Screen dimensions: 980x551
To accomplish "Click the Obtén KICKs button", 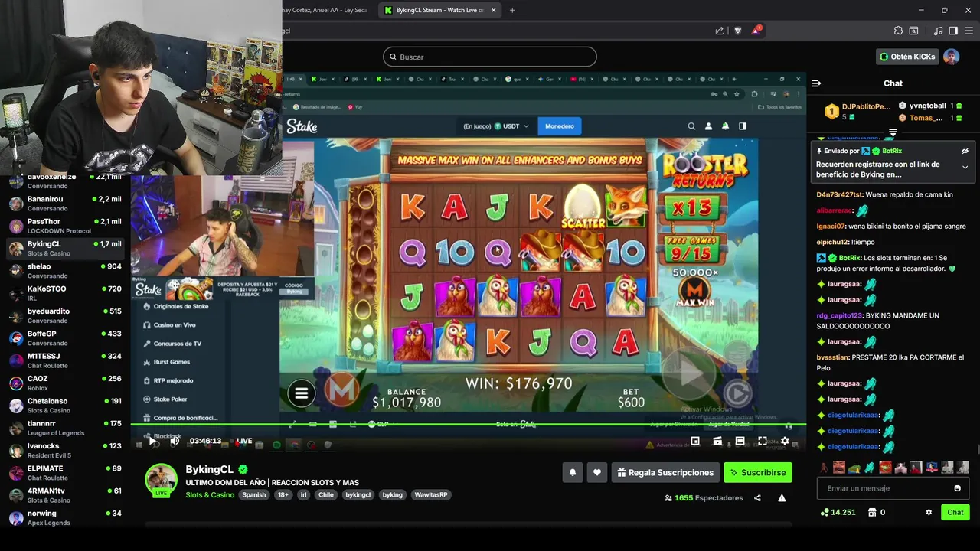I will pos(907,57).
